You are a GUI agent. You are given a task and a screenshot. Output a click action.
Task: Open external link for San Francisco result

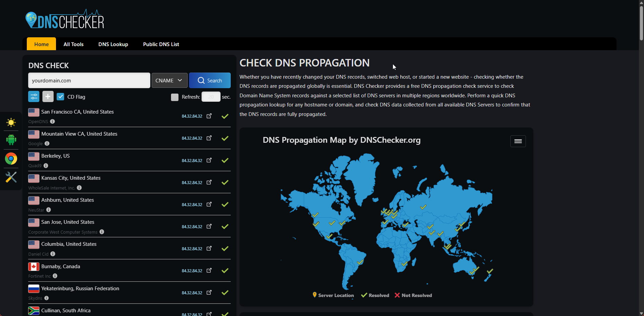point(209,116)
